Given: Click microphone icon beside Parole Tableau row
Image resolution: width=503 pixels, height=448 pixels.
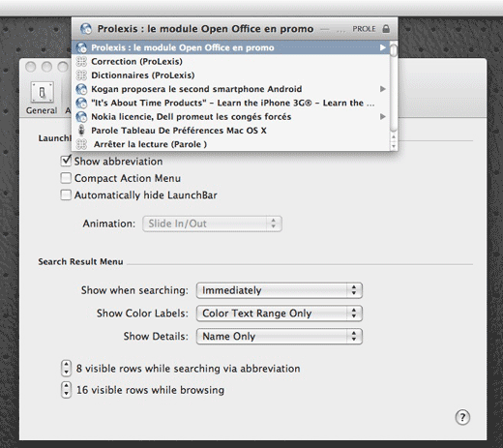Looking at the screenshot, I should [81, 131].
